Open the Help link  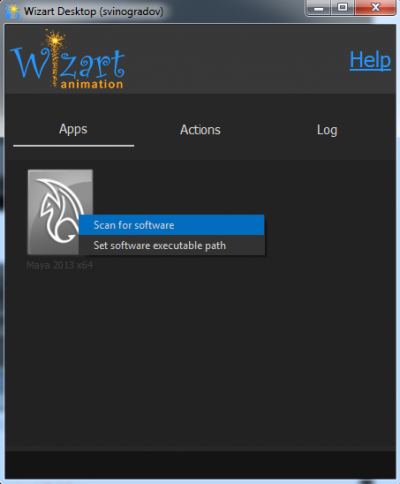tap(370, 60)
